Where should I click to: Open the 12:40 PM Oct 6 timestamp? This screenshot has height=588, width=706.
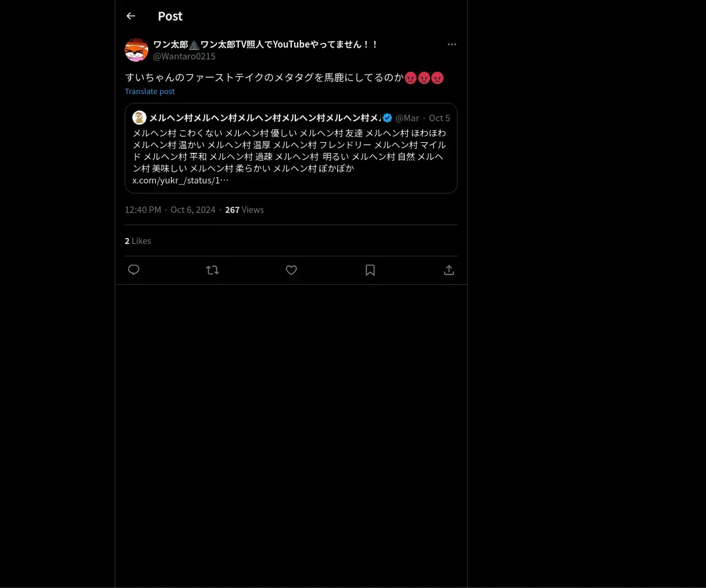coord(170,210)
